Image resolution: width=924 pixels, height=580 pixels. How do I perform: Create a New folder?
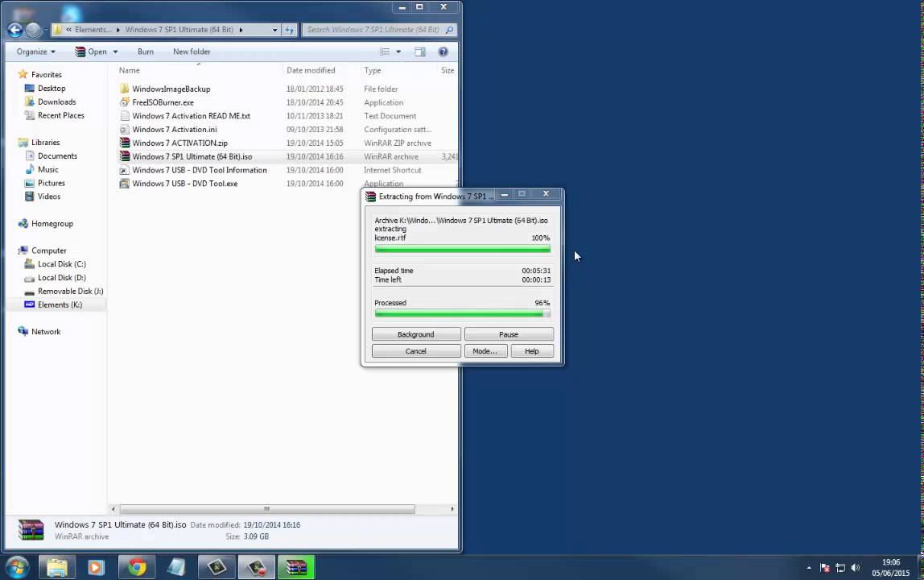pos(192,52)
